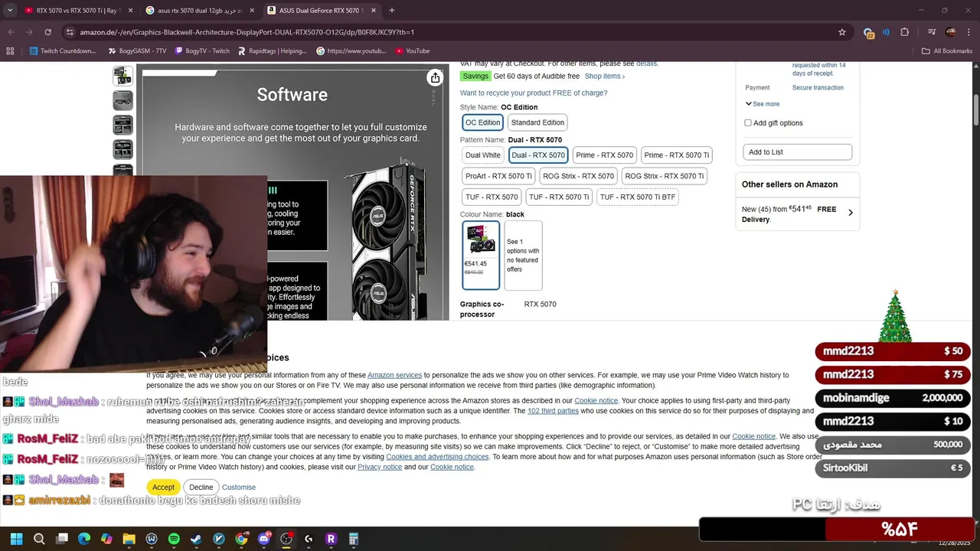Screen dimensions: 980x551
Task: Open a new browser tab
Action: [x=392, y=11]
